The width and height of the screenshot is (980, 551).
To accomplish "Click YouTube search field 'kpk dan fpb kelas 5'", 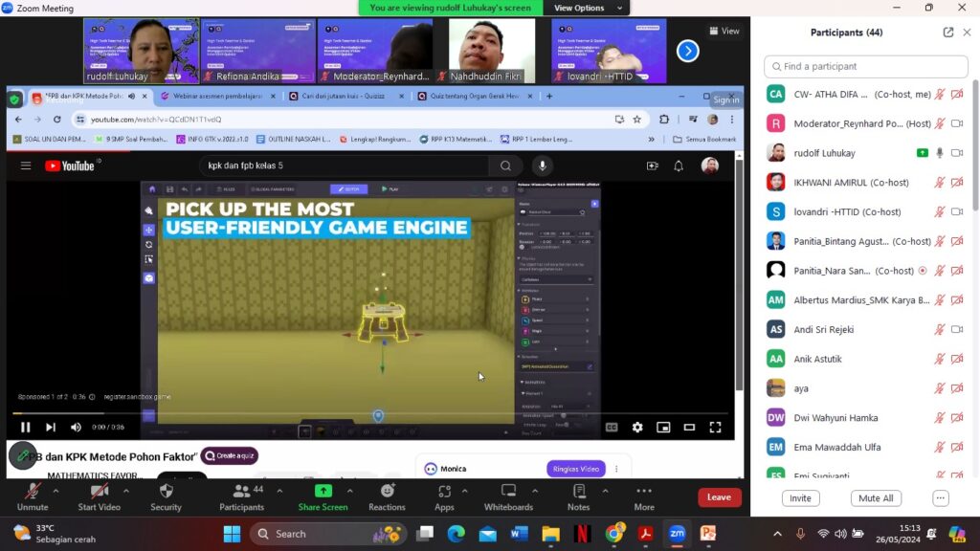I will pyautogui.click(x=344, y=165).
